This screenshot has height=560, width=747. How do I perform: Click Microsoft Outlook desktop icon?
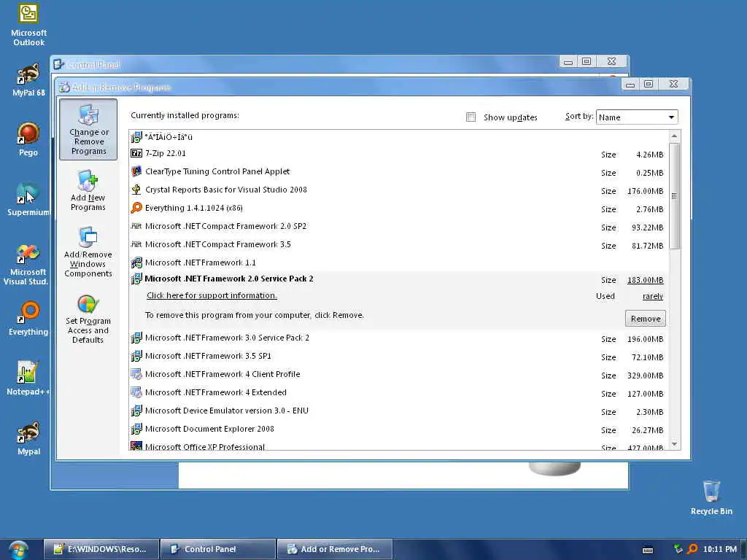click(28, 24)
